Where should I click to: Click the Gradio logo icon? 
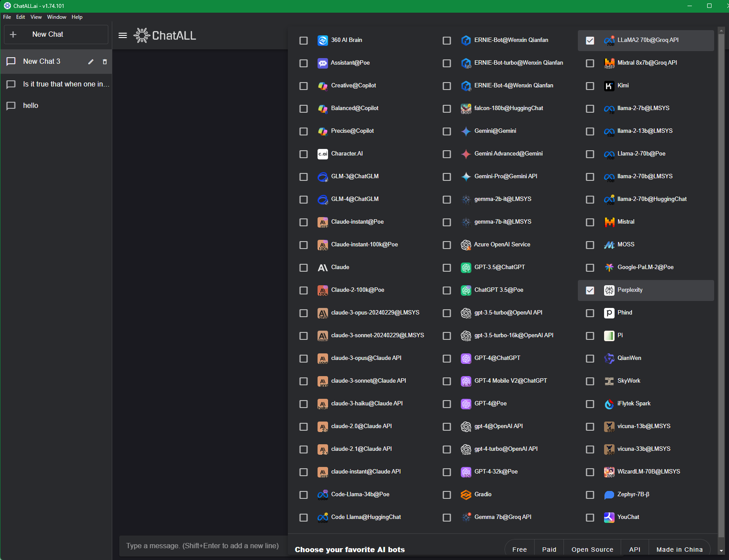click(466, 495)
